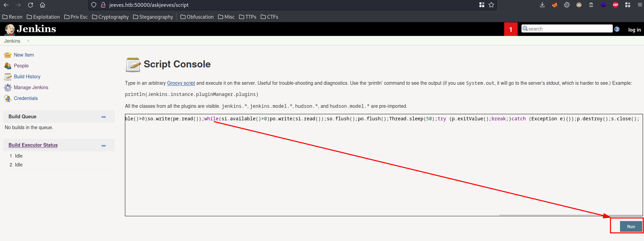
Task: Click the browser back arrow
Action: click(6, 5)
